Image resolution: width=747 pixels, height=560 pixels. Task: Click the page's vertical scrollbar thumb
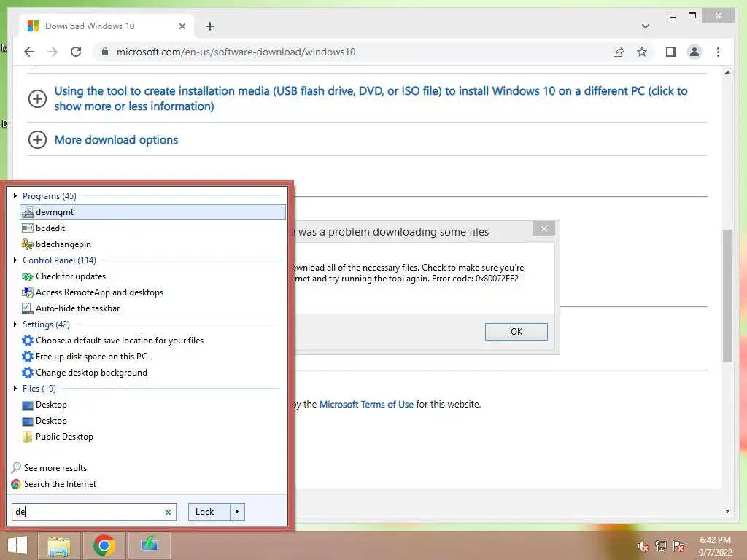[x=727, y=296]
